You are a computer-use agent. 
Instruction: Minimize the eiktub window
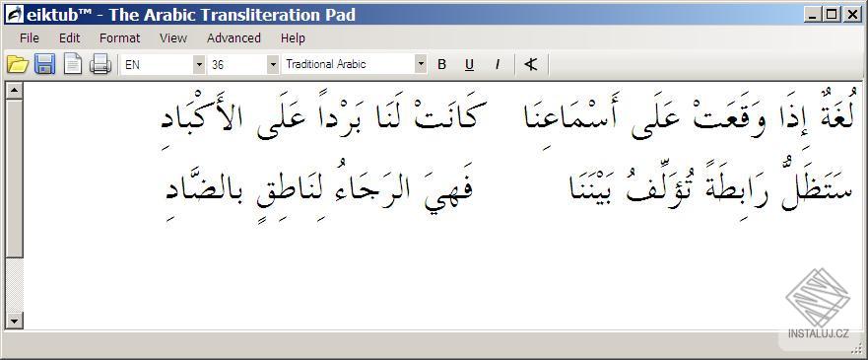click(813, 15)
